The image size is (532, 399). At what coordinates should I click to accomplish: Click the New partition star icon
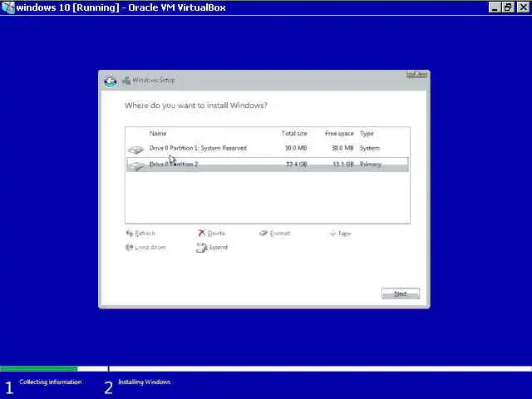pos(332,234)
